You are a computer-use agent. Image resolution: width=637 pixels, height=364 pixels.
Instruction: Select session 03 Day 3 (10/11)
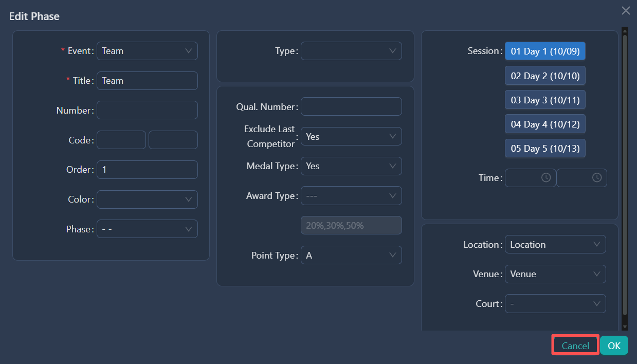[545, 100]
